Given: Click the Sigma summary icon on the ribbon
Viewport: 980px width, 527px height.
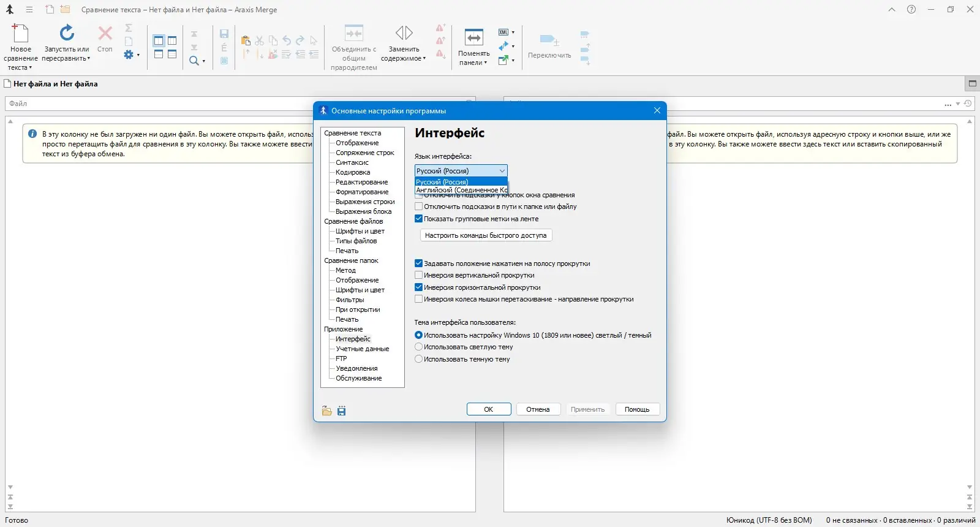Looking at the screenshot, I should [129, 28].
